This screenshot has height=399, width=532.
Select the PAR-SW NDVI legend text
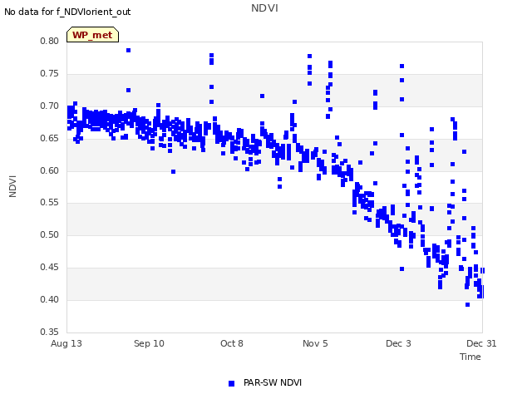273,382
